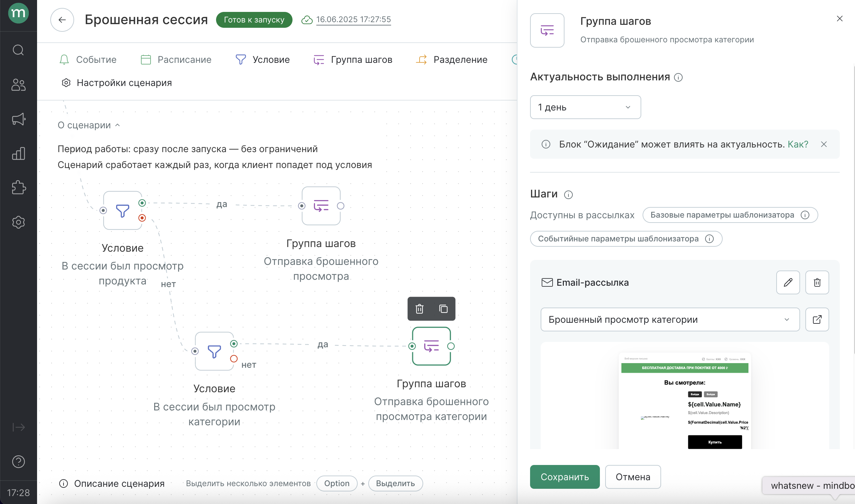Edit the Email-рассылка step with pencil
Image resolution: width=855 pixels, height=504 pixels.
tap(788, 282)
